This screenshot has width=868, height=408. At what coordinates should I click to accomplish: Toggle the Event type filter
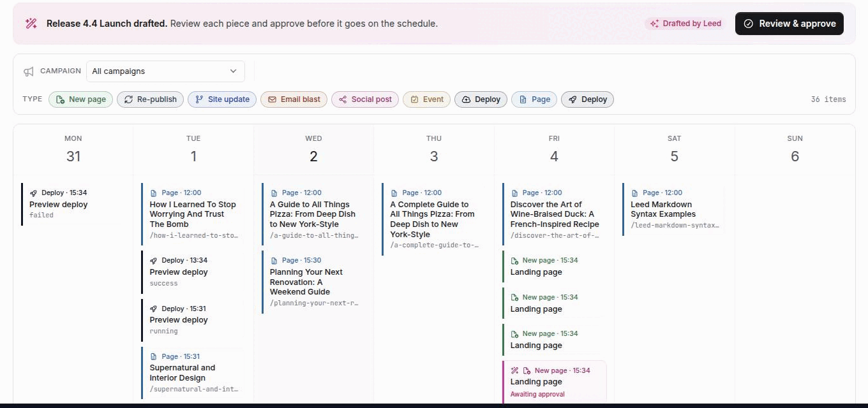point(427,99)
